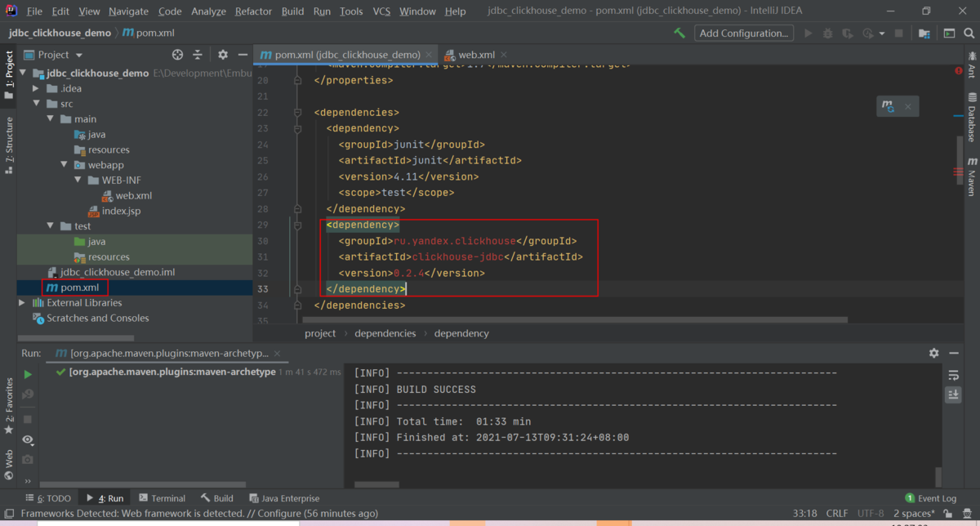Image resolution: width=980 pixels, height=526 pixels.
Task: Toggle soft-wrap icon beside console output
Action: [x=953, y=375]
